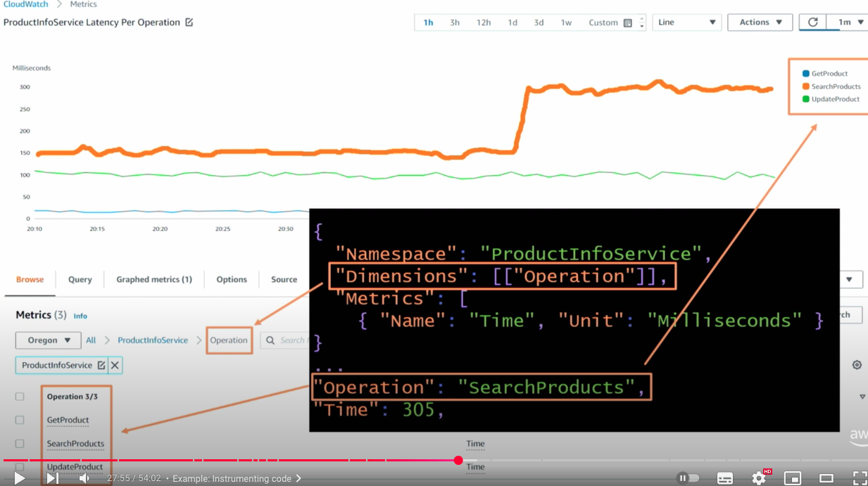This screenshot has height=486, width=868.
Task: Open the Graphed metrics (1) tab
Action: 154,279
